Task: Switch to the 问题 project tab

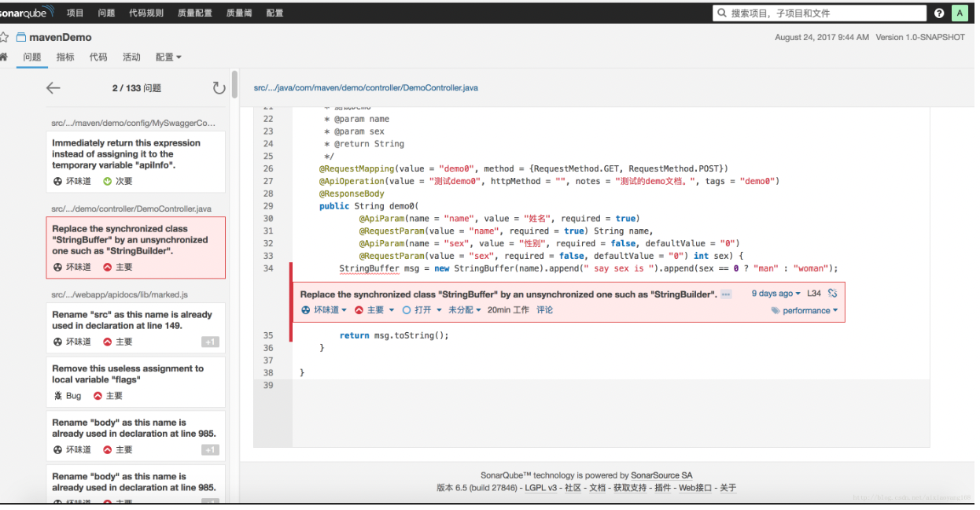Action: [32, 57]
